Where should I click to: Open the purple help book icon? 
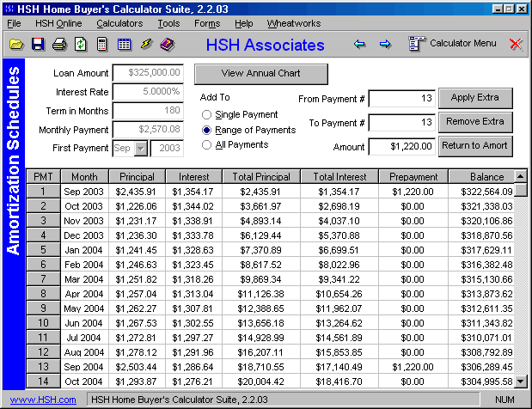(x=168, y=45)
